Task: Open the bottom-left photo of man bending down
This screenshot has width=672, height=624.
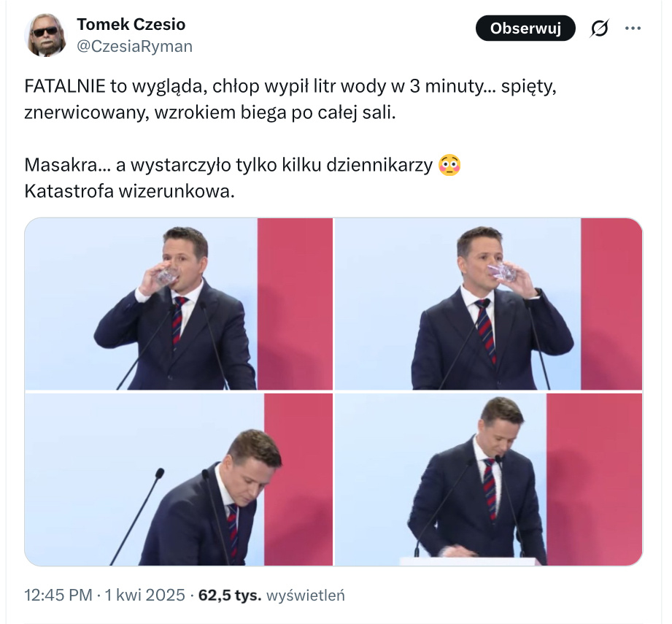Action: pyautogui.click(x=179, y=479)
